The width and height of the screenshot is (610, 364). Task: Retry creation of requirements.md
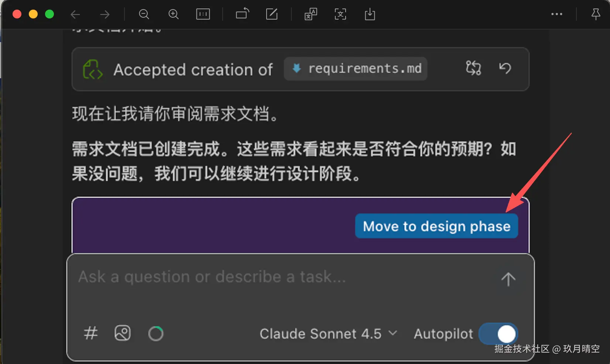(x=473, y=69)
